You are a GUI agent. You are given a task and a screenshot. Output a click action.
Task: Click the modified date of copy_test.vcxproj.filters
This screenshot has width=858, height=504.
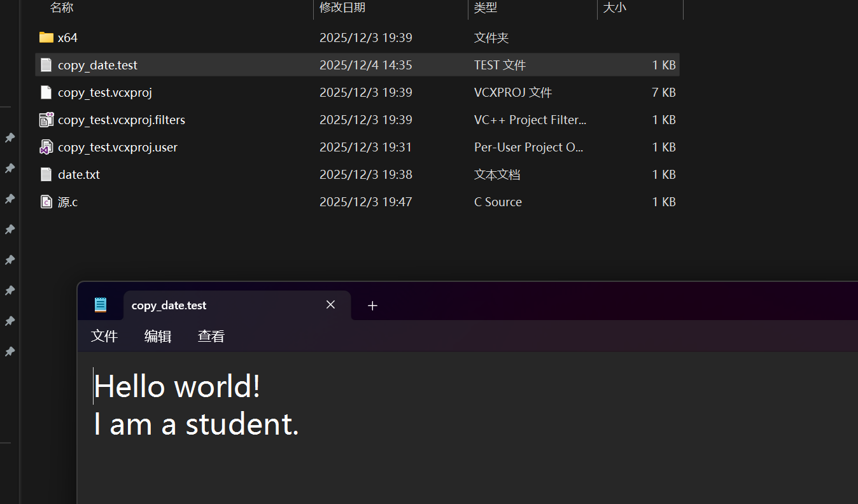pyautogui.click(x=366, y=120)
